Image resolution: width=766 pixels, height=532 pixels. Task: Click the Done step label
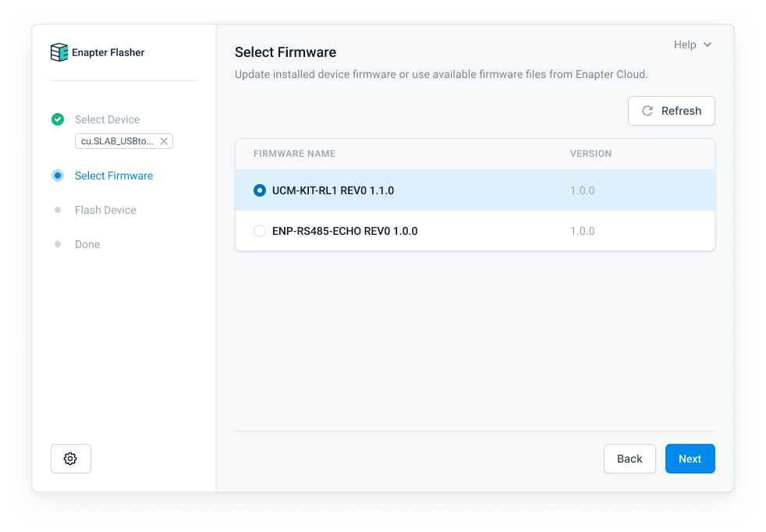click(x=87, y=244)
